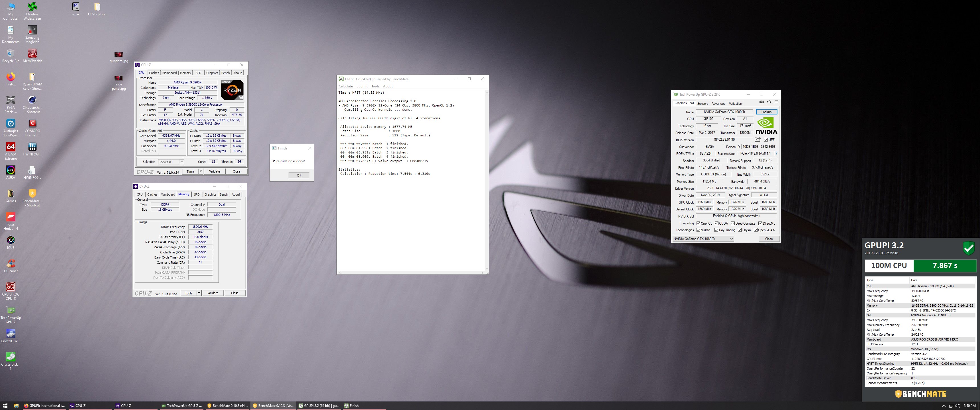
Task: Click GPUPI vertical scrollbar
Action: (x=487, y=180)
